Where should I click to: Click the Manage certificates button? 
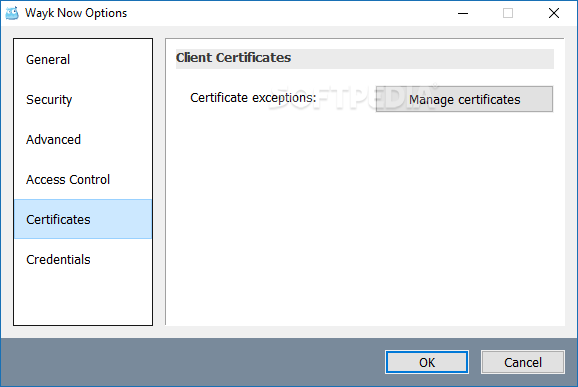[464, 99]
